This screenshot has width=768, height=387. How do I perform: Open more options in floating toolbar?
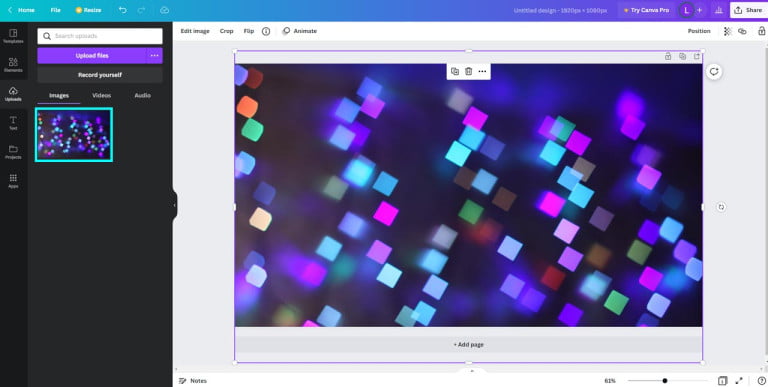482,72
